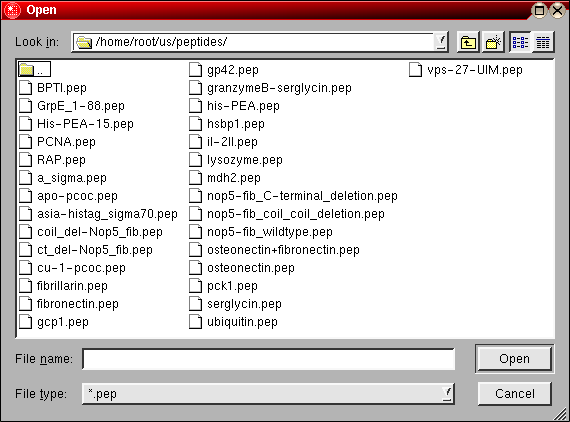Image resolution: width=570 pixels, height=422 pixels.
Task: Click the app icon in title bar
Action: [x=12, y=10]
